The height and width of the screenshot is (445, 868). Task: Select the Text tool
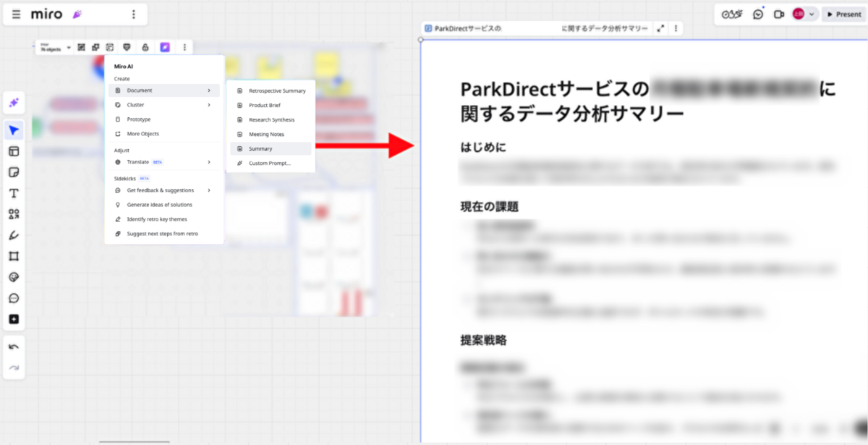(14, 193)
